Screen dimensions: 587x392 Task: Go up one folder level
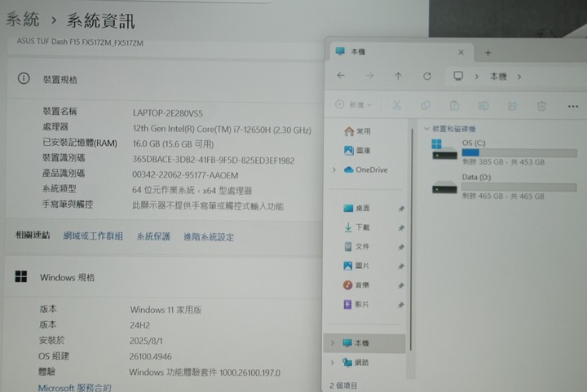point(398,76)
